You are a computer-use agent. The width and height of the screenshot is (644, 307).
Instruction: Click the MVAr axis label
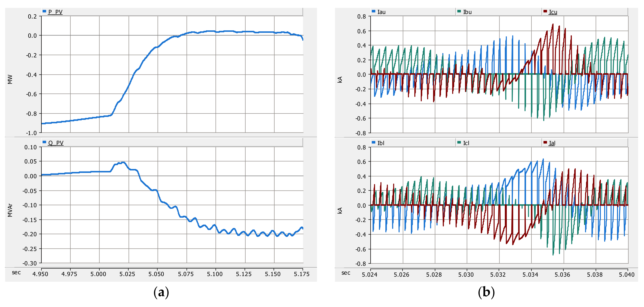10,210
